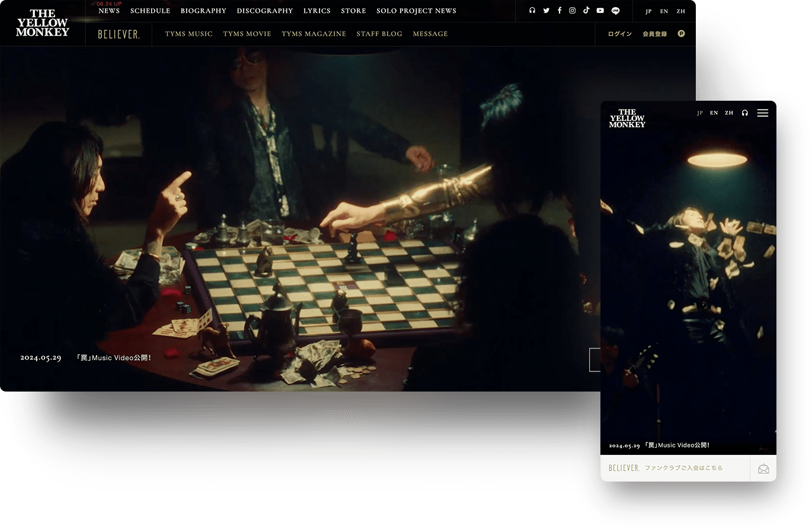Select EN language on the mobile view
Screen dimensions: 812x529
coord(714,113)
